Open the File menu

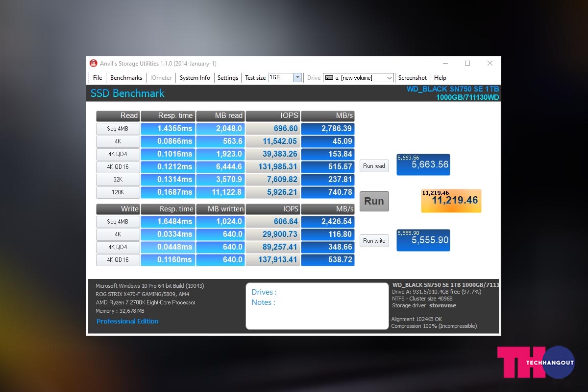tap(98, 78)
